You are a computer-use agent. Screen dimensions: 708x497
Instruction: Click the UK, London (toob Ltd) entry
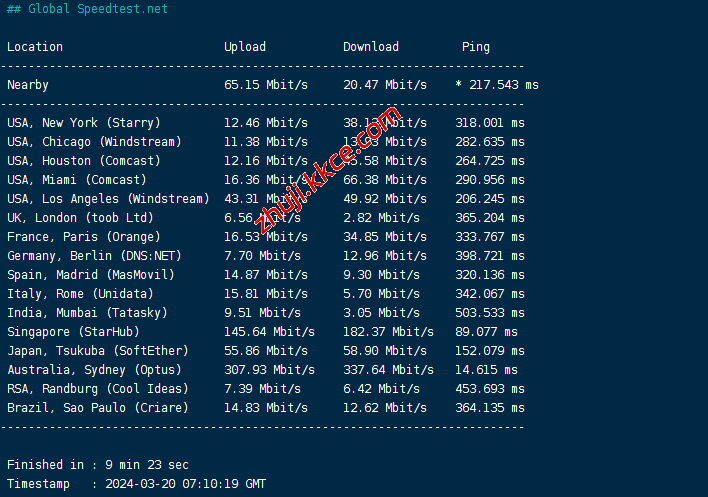pyautogui.click(x=80, y=218)
